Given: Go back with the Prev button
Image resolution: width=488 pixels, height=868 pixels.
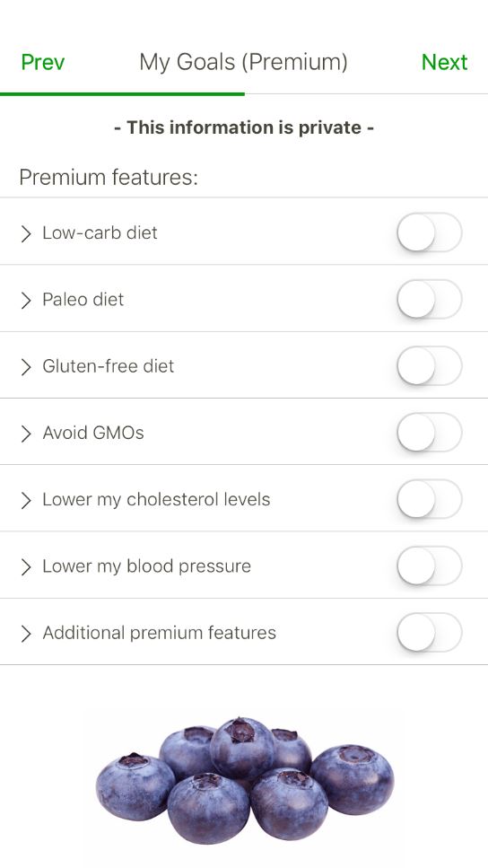Looking at the screenshot, I should (42, 62).
